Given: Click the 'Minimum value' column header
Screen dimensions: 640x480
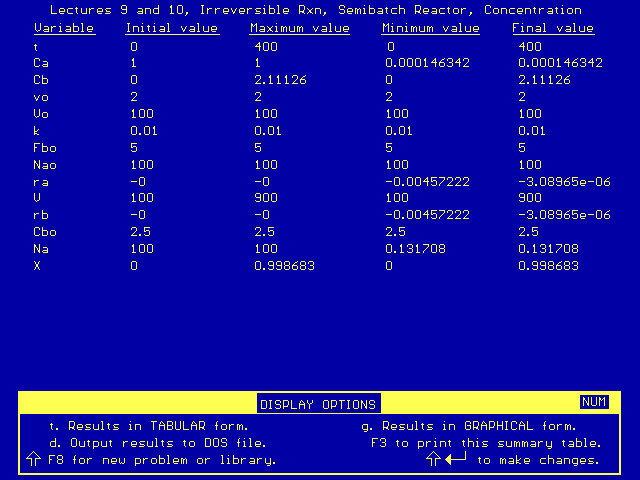Looking at the screenshot, I should pos(430,28).
